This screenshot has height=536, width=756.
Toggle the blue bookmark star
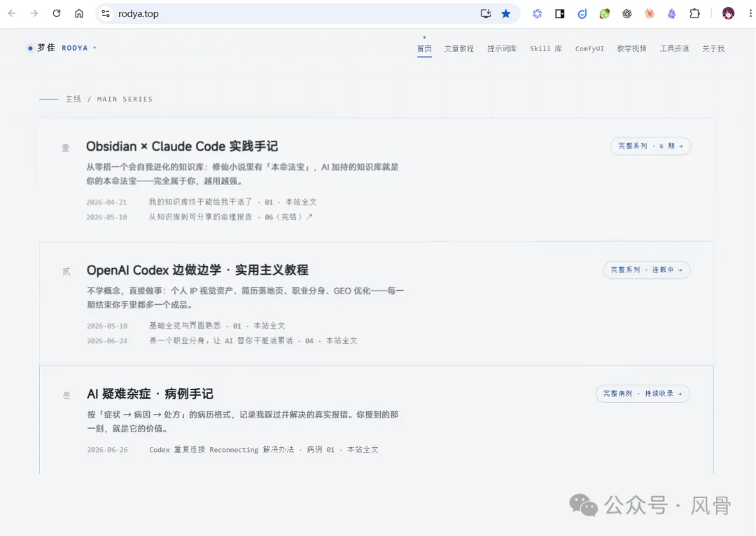(x=506, y=13)
